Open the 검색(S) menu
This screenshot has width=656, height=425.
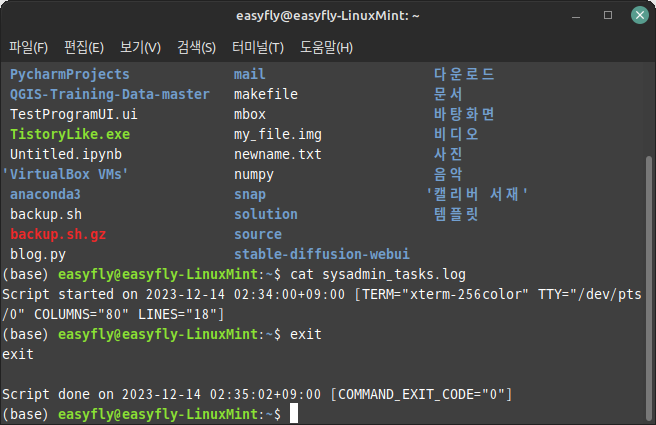coord(196,47)
